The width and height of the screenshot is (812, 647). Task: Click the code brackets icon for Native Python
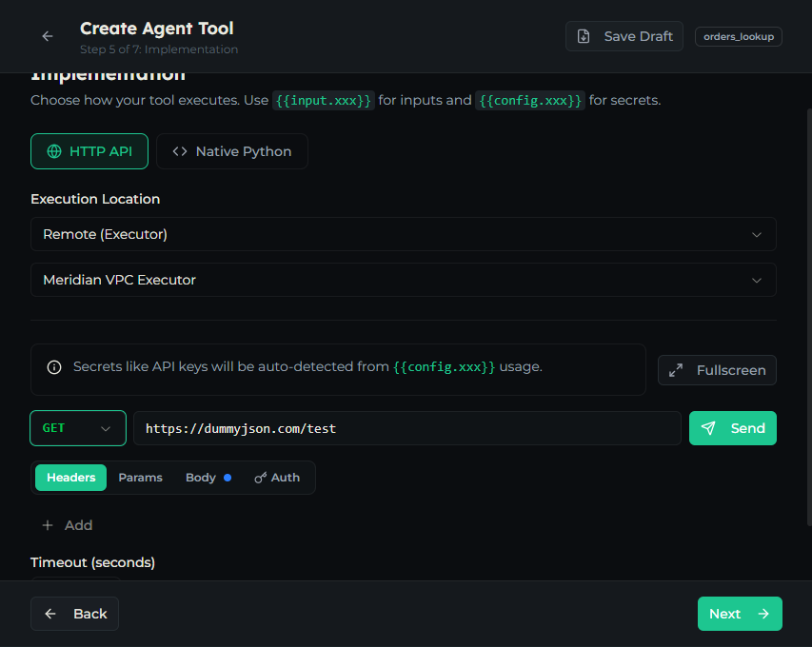tap(180, 151)
